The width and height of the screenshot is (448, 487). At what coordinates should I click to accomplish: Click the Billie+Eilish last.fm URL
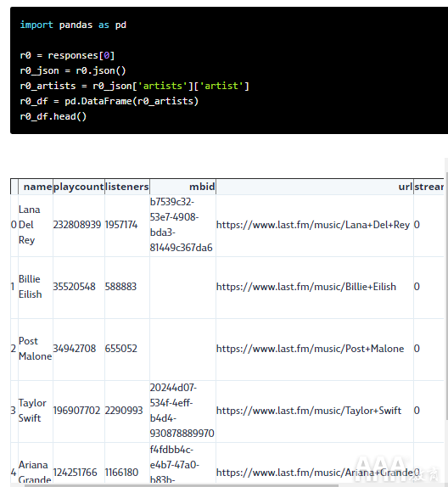pos(306,287)
